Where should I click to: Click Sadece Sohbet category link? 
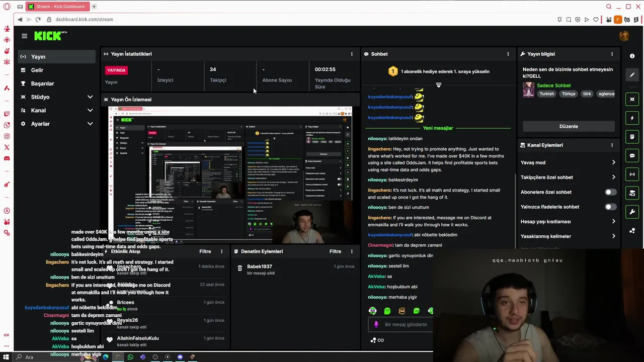coord(553,85)
